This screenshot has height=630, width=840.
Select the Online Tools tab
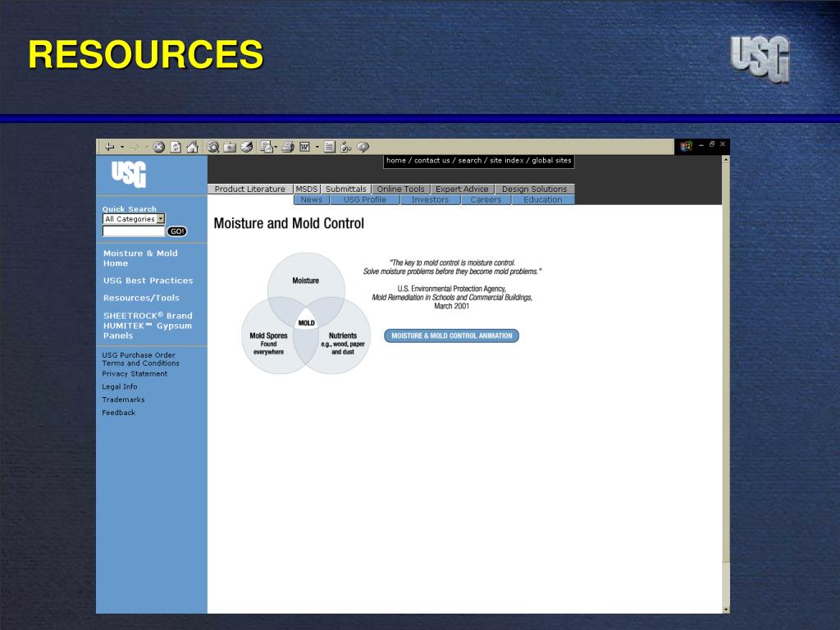tap(400, 189)
